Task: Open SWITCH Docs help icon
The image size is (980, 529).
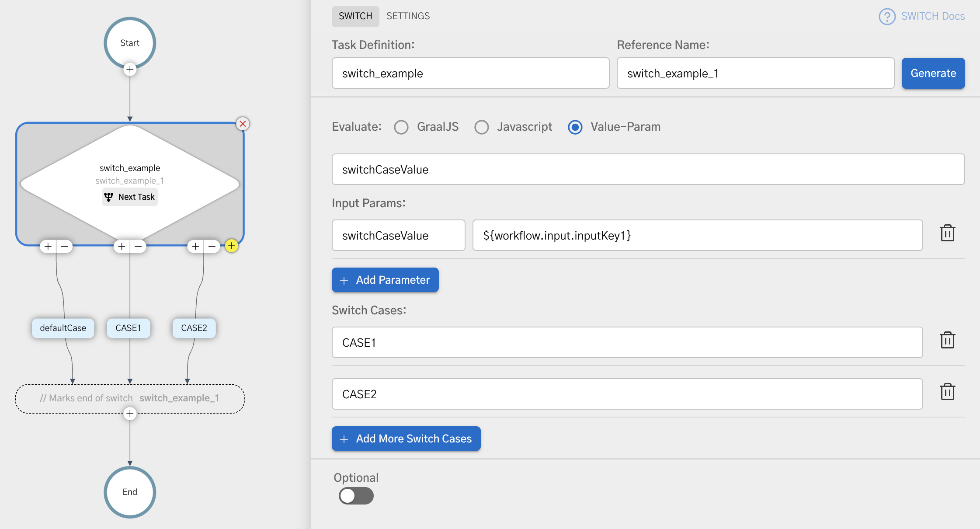Action: pyautogui.click(x=887, y=17)
